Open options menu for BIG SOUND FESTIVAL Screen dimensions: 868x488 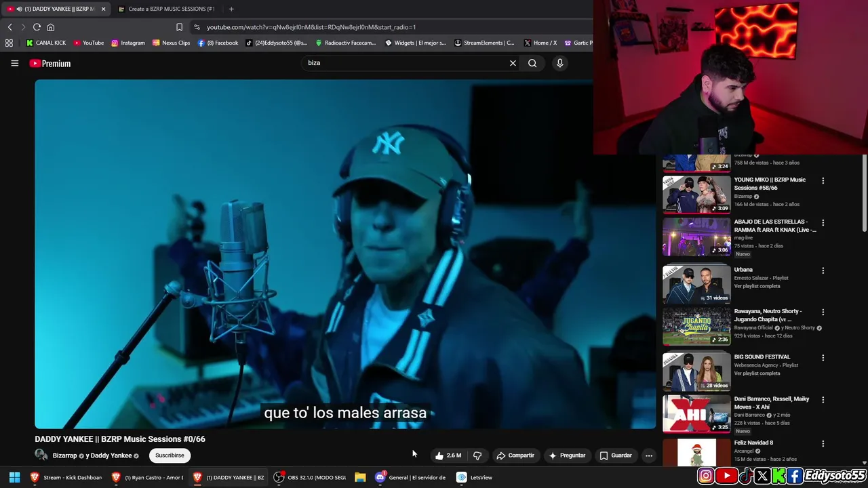coord(823,358)
